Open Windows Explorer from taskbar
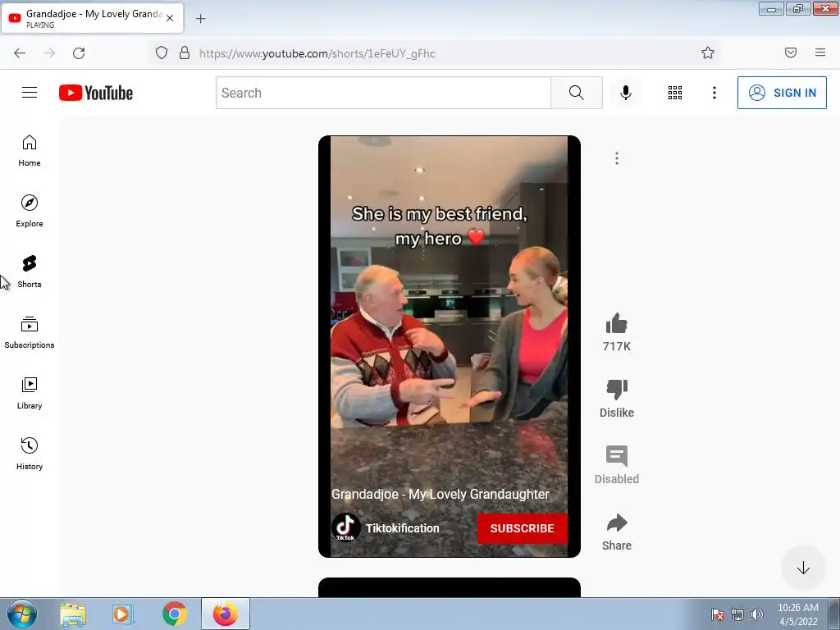 [73, 614]
